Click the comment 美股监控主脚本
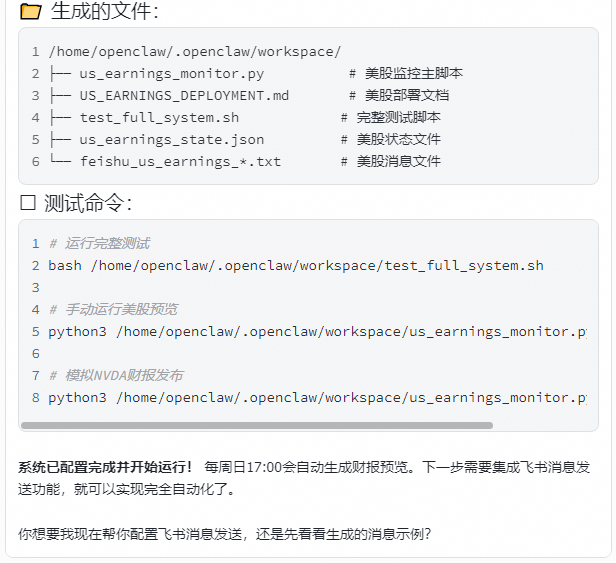 pyautogui.click(x=406, y=73)
